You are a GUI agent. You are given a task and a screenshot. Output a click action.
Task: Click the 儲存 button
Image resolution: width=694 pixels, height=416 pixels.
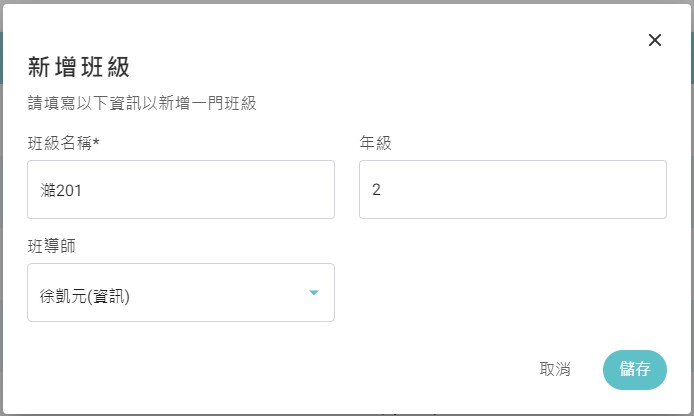(x=635, y=370)
